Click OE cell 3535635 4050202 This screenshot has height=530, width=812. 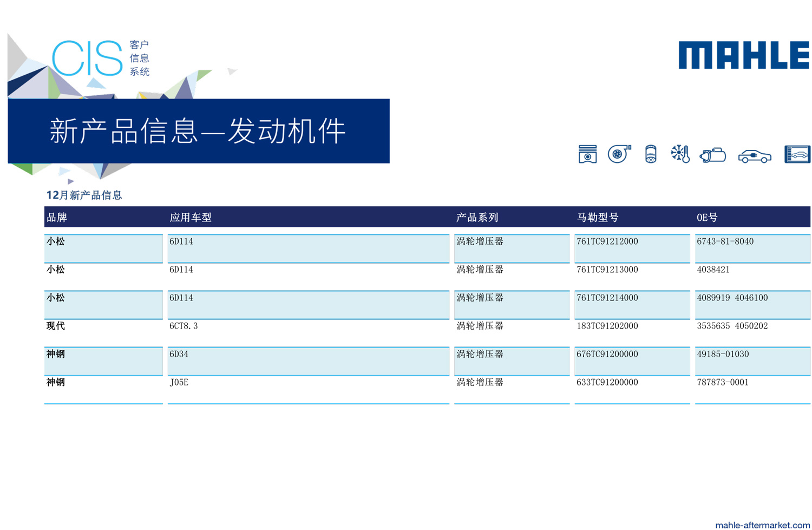click(x=732, y=326)
